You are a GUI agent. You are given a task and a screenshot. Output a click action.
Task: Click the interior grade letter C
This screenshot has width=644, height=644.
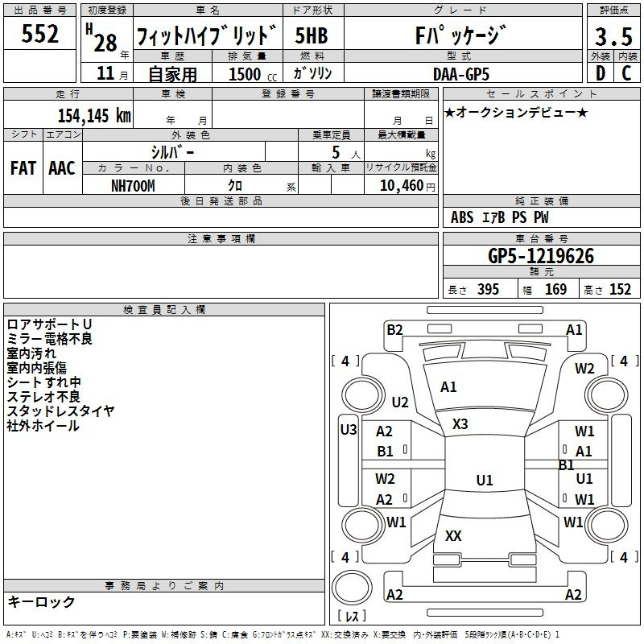626,73
